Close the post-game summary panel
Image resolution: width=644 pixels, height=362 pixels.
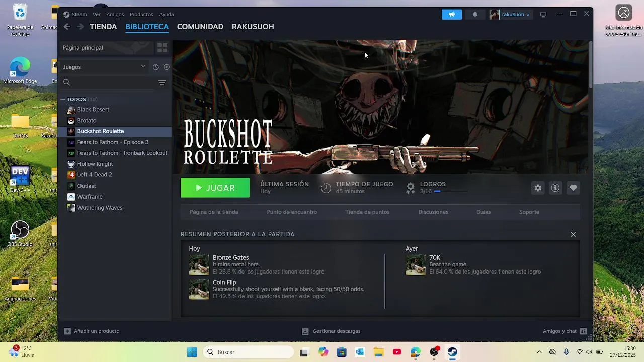(573, 234)
